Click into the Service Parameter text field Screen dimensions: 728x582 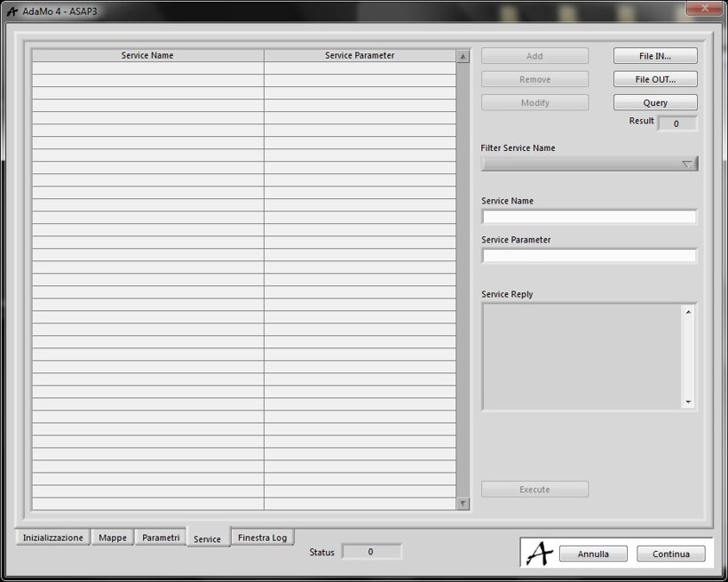589,256
